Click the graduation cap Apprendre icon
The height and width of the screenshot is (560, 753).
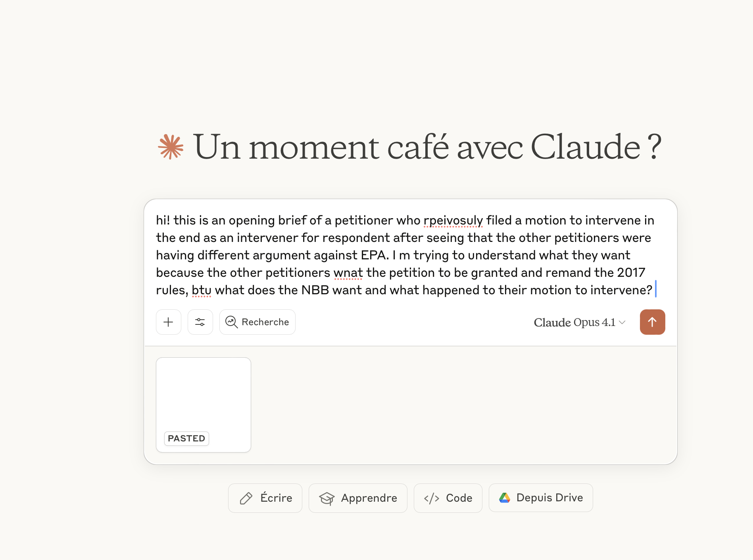pos(327,498)
